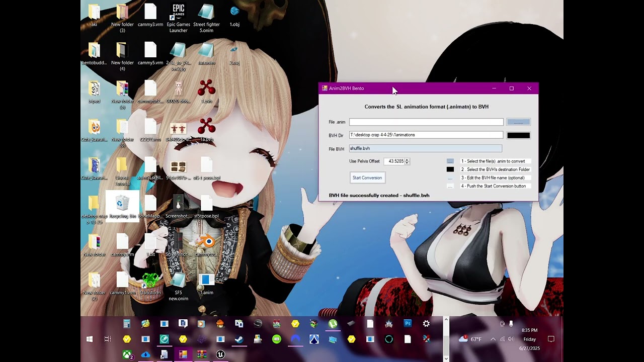Open Photoshop from the taskbar
This screenshot has width=644, height=362.
click(408, 324)
